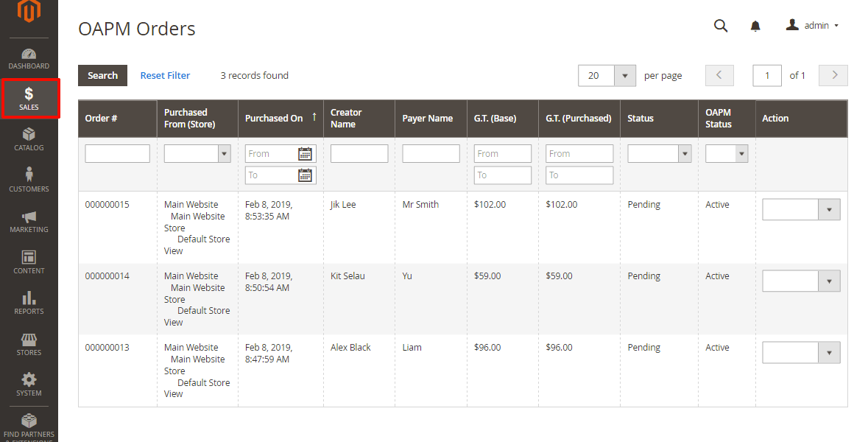868x442 pixels.
Task: Open the Dashboard sidebar icon
Action: click(29, 59)
